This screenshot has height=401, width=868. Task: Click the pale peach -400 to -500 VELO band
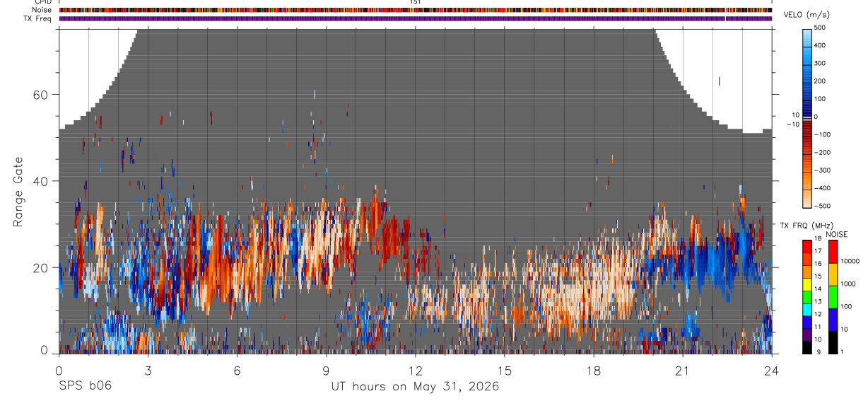tap(808, 197)
